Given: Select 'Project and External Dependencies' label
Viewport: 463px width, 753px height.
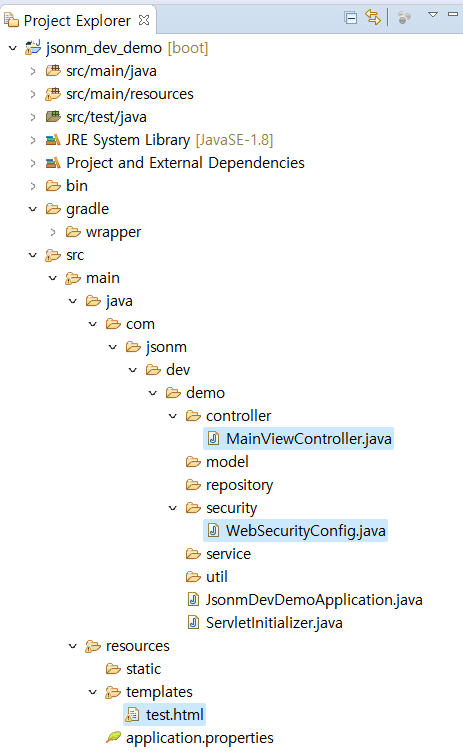Looking at the screenshot, I should [185, 163].
